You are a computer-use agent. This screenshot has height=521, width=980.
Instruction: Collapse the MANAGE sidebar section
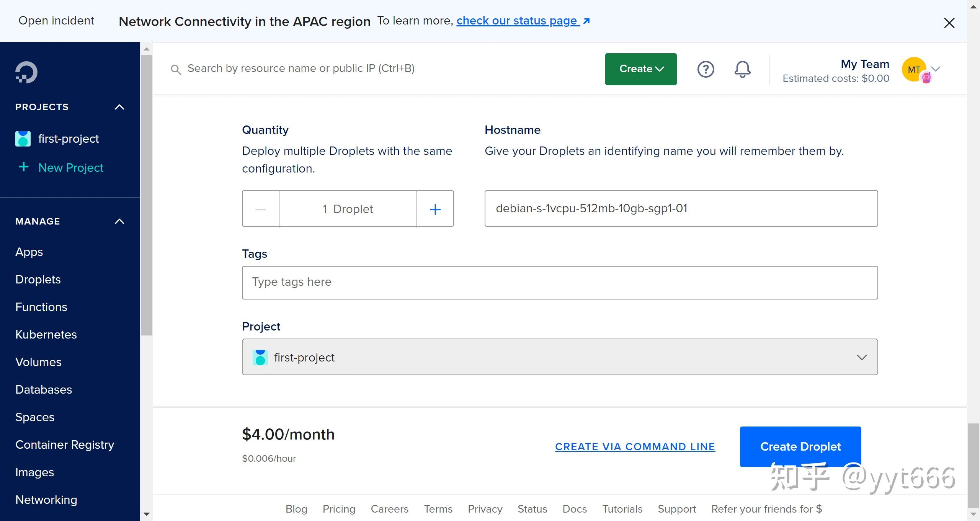point(119,221)
